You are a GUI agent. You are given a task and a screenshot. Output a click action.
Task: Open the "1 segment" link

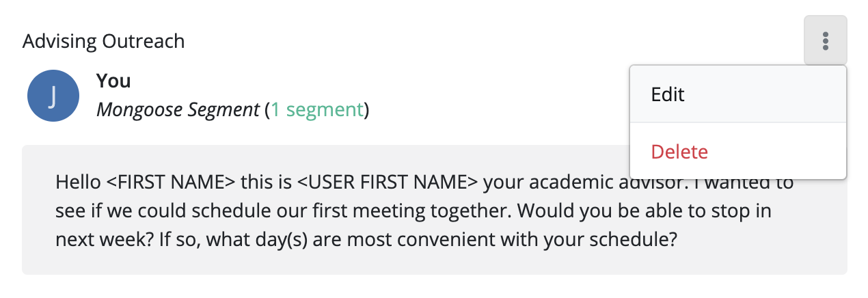[316, 109]
